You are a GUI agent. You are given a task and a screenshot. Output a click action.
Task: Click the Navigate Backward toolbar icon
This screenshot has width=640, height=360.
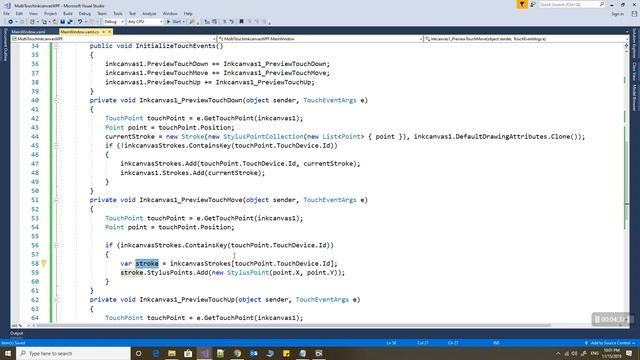pos(11,22)
